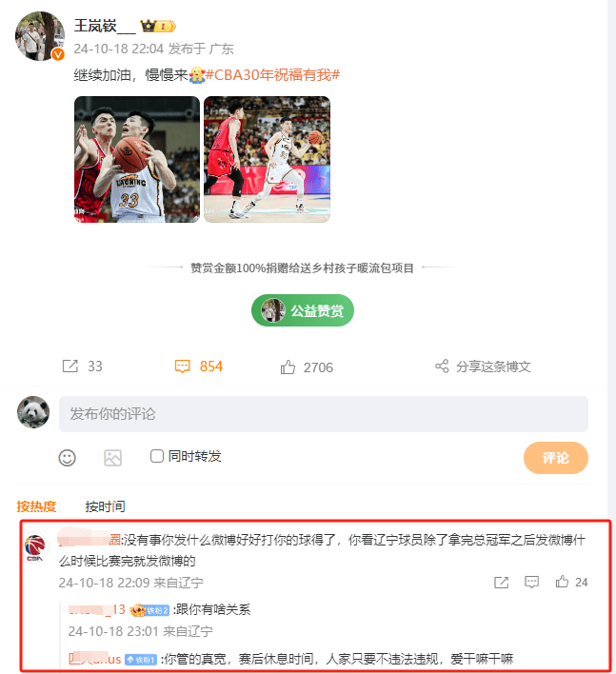Click the green 公益赞赏 button
616x674 pixels.
point(303,310)
